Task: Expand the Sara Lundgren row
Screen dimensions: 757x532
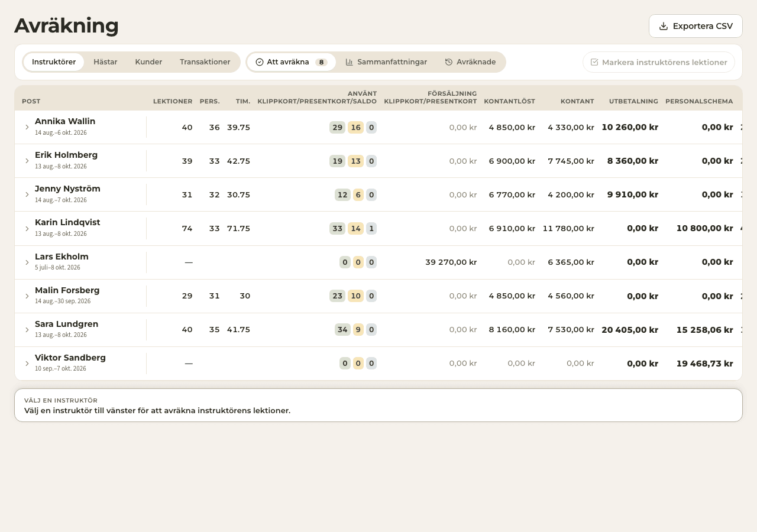Action: click(x=27, y=329)
